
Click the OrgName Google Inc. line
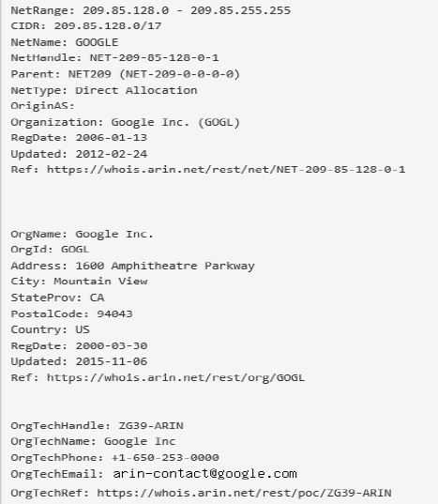pos(83,234)
